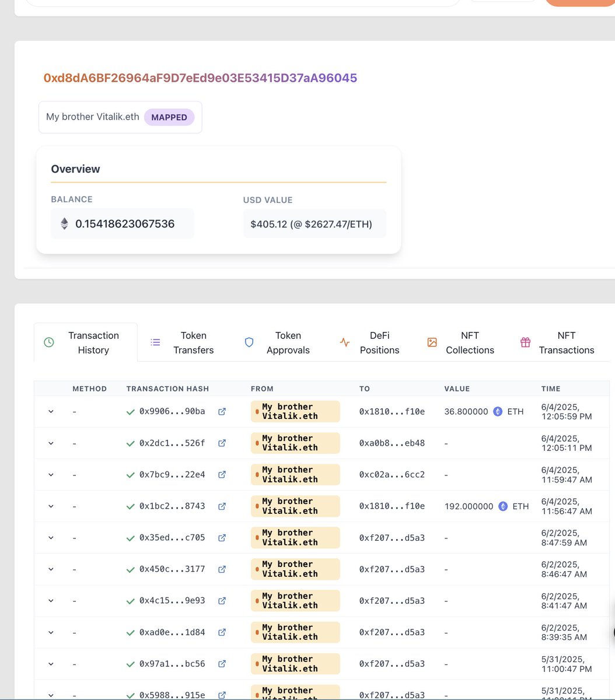Click the From tag on 0x9906...90ba row
The image size is (615, 700).
pyautogui.click(x=295, y=412)
